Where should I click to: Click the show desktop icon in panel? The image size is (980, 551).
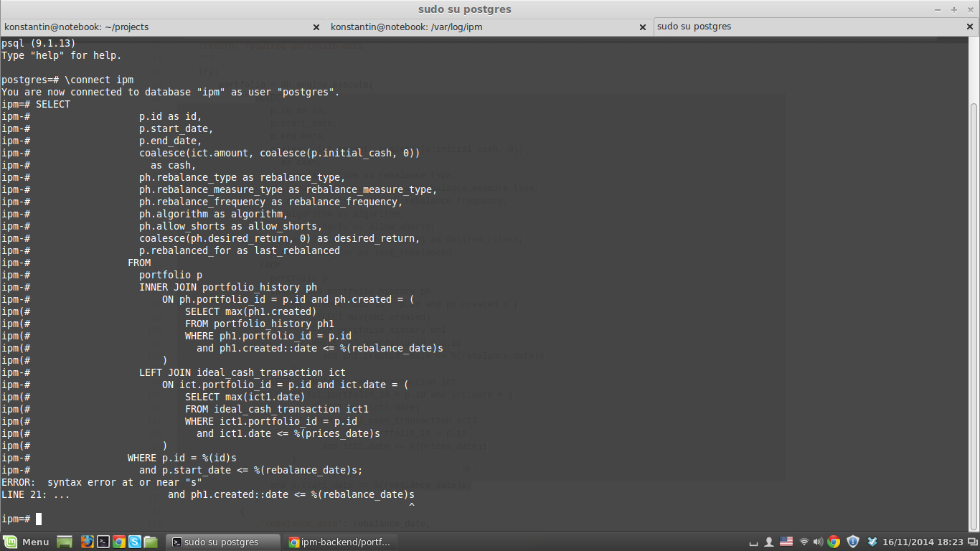65,542
